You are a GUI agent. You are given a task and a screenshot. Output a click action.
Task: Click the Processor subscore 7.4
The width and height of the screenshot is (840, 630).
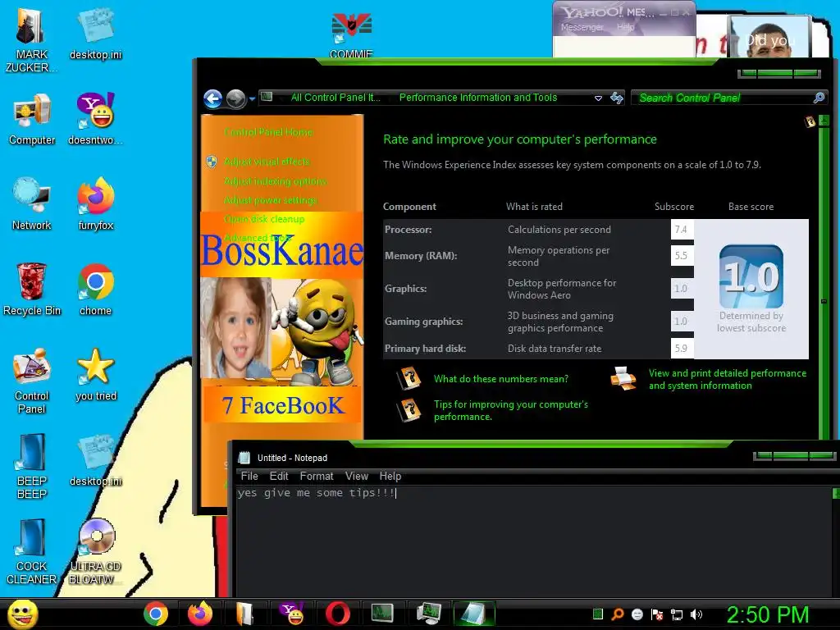[682, 230]
